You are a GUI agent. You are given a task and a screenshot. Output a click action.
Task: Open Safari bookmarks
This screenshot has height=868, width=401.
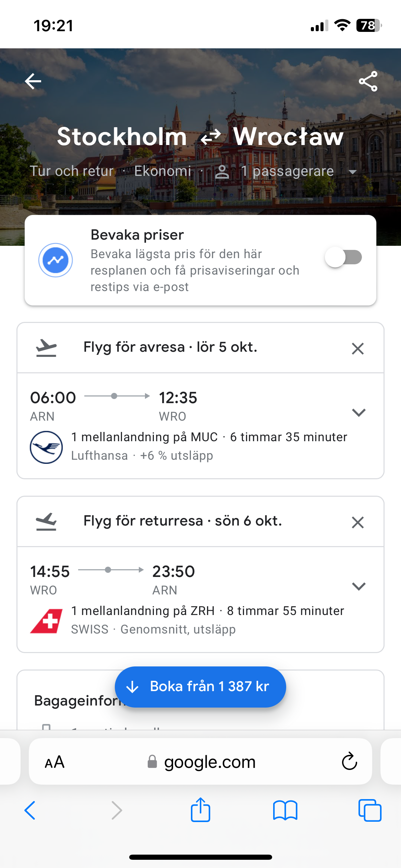(285, 810)
